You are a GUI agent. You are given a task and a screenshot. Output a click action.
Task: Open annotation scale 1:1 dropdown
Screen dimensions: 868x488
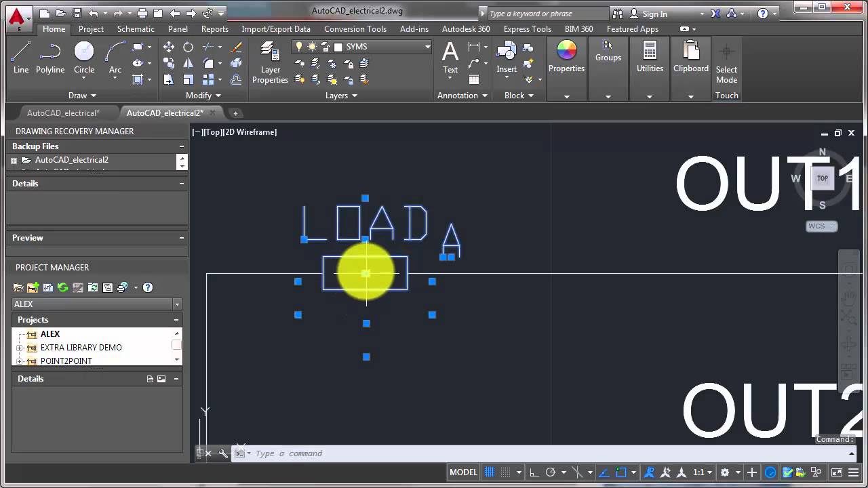point(703,472)
